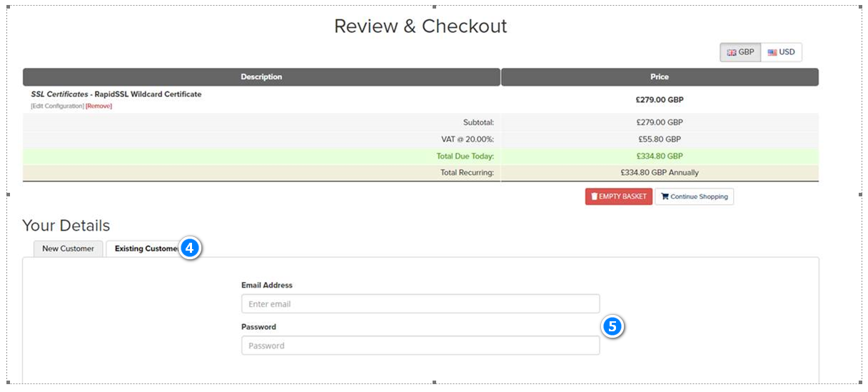Image resolution: width=868 pixels, height=392 pixels.
Task: Click the blue step 4 marker
Action: [190, 248]
